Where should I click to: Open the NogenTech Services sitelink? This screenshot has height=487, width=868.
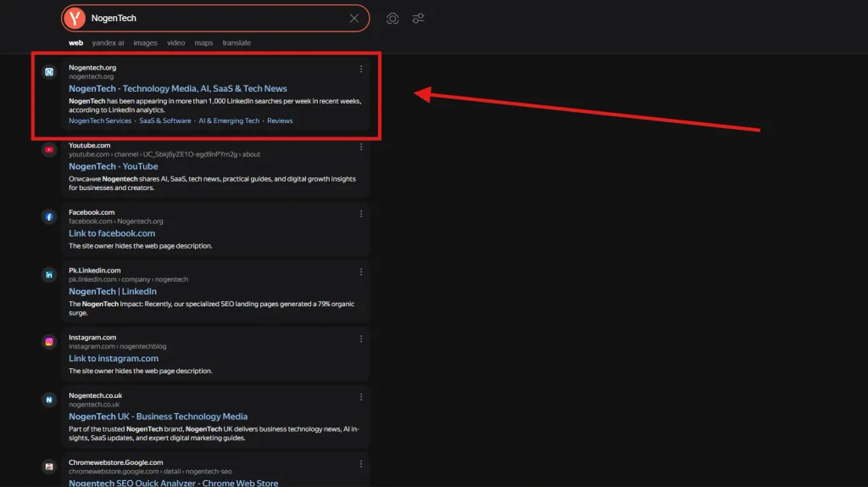100,120
